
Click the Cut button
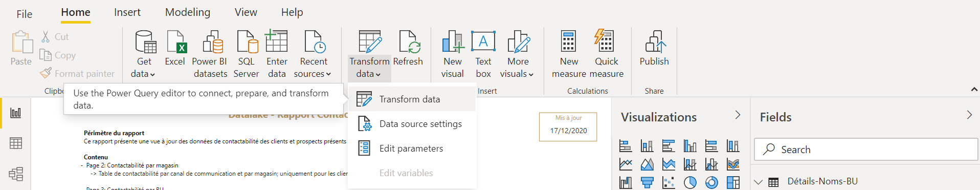(x=55, y=37)
